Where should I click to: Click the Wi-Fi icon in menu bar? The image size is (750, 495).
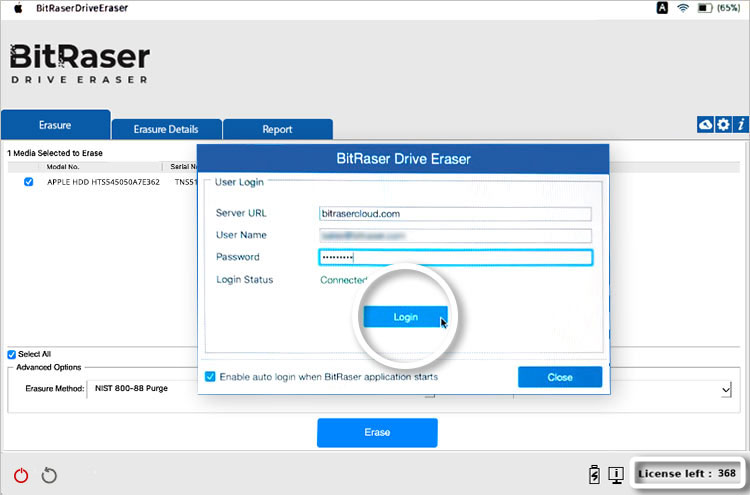tap(683, 8)
